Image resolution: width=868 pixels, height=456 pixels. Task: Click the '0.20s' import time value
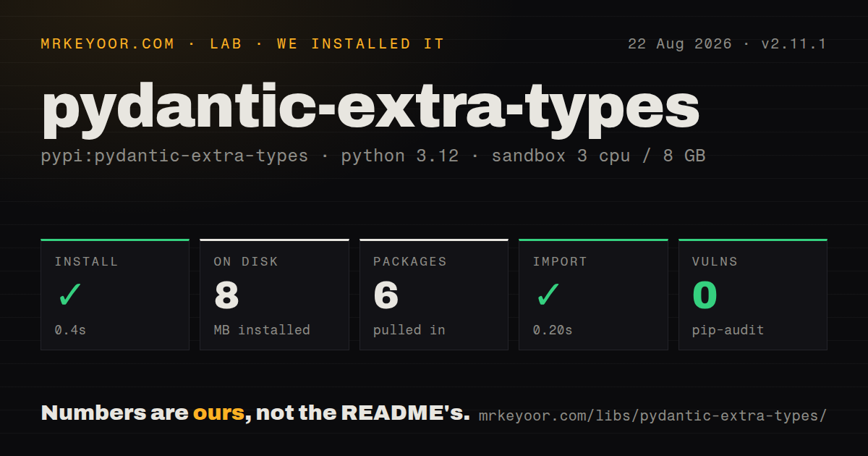point(553,330)
